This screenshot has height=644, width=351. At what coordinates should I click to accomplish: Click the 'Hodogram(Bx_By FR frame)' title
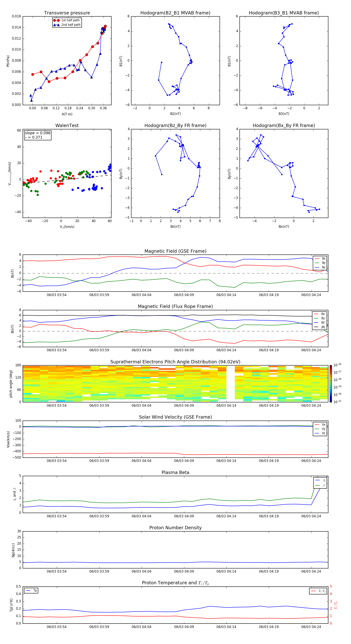[284, 125]
